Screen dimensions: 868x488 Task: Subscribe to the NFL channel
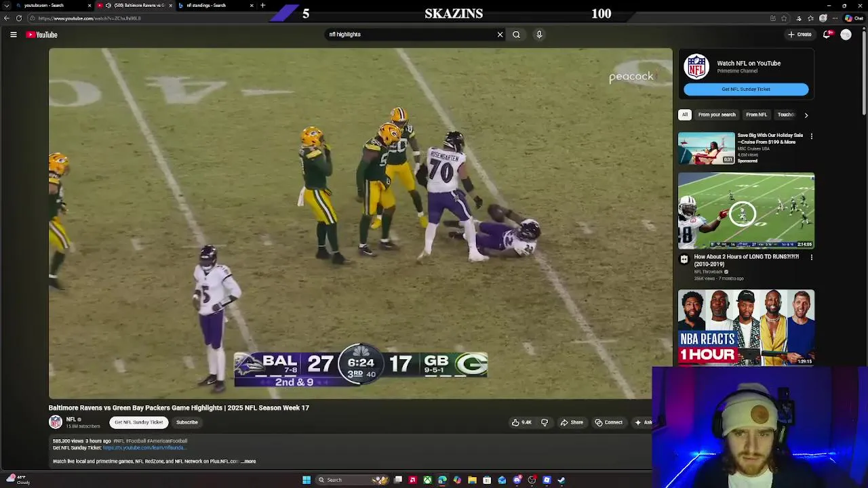[x=187, y=422]
